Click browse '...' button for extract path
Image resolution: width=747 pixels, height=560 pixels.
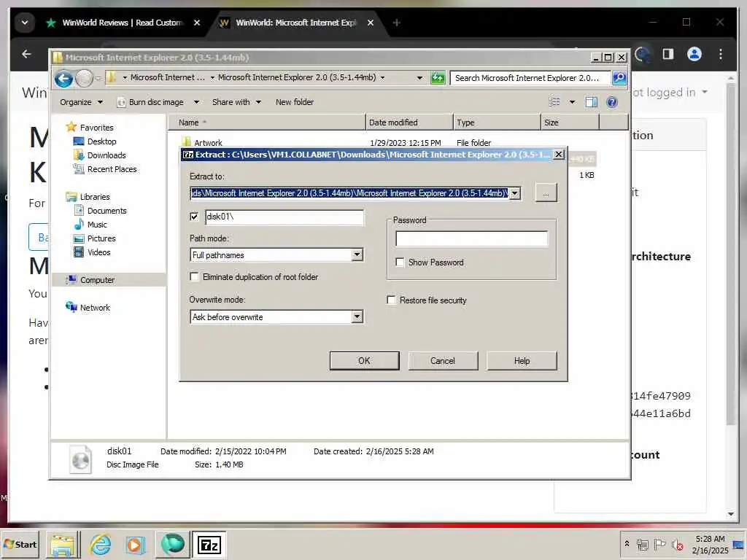point(546,193)
